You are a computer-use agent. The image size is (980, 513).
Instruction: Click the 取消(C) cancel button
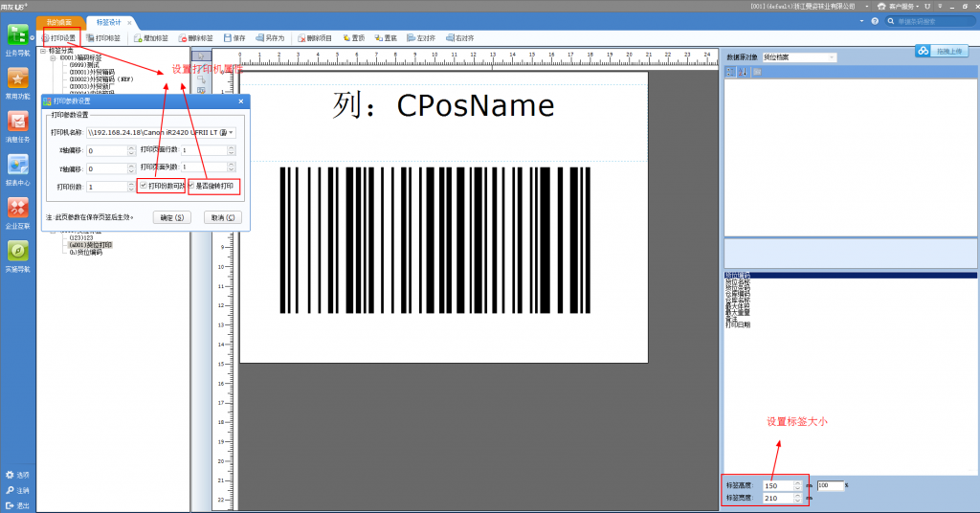222,217
